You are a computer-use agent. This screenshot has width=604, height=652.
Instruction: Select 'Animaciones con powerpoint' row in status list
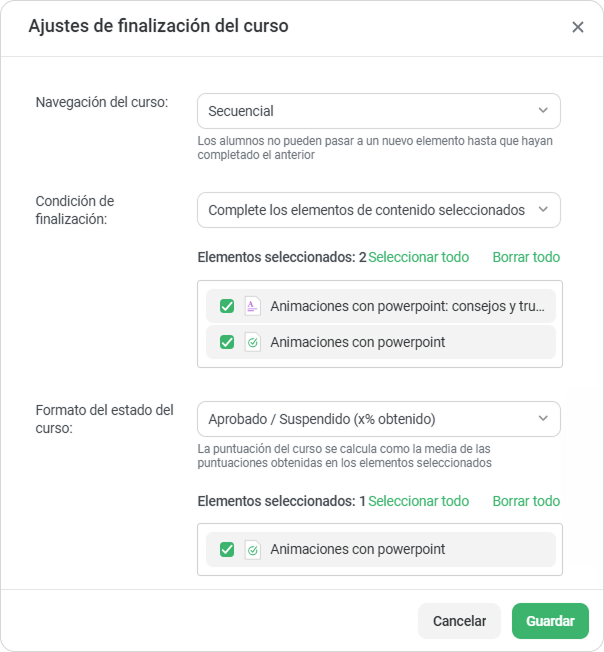pyautogui.click(x=381, y=550)
